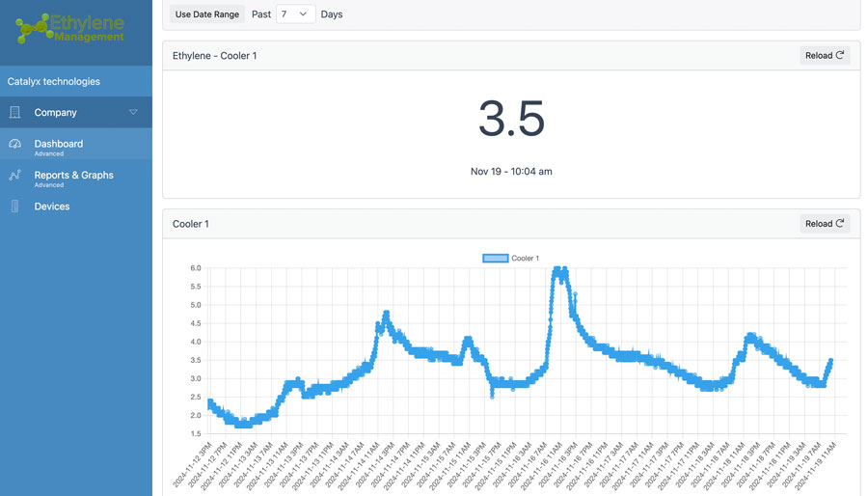Open Reports & Graphs section

coord(76,176)
